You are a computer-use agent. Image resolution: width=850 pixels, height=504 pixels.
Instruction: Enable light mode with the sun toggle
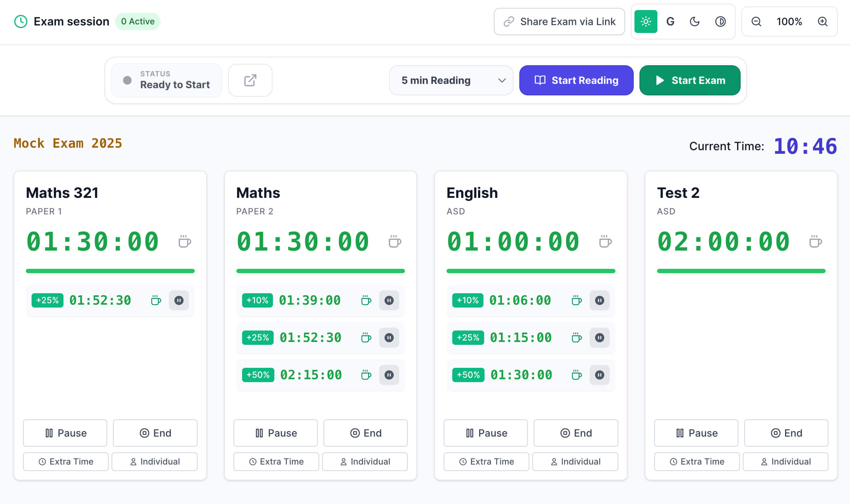(646, 22)
